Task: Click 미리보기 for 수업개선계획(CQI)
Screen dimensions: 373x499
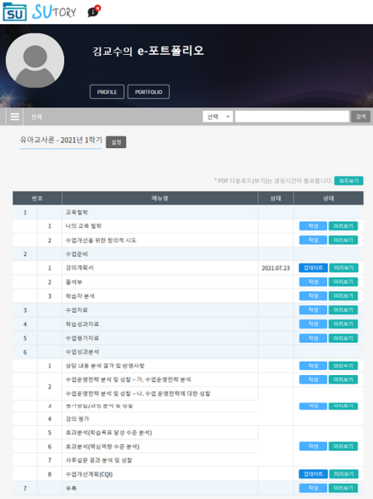Action: [344, 474]
